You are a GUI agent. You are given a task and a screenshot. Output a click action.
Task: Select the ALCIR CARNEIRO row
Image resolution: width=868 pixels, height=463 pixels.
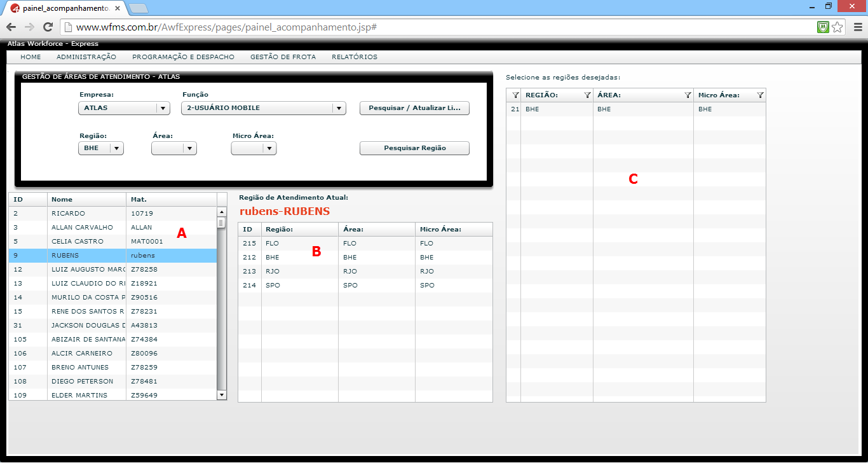tap(112, 354)
